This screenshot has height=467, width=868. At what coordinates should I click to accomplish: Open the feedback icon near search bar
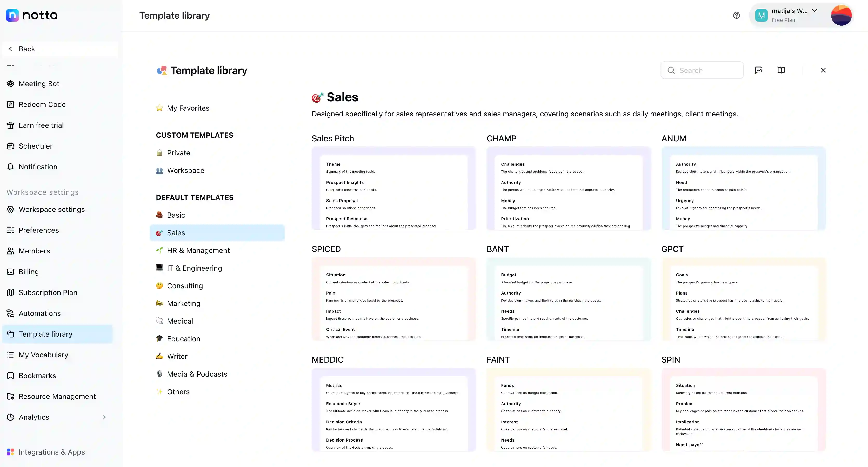click(x=758, y=70)
